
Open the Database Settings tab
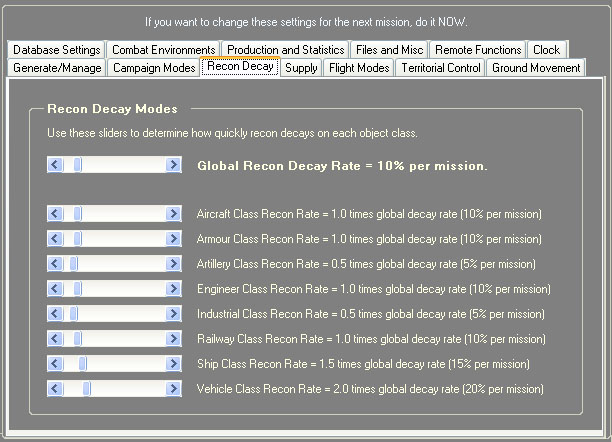point(56,49)
